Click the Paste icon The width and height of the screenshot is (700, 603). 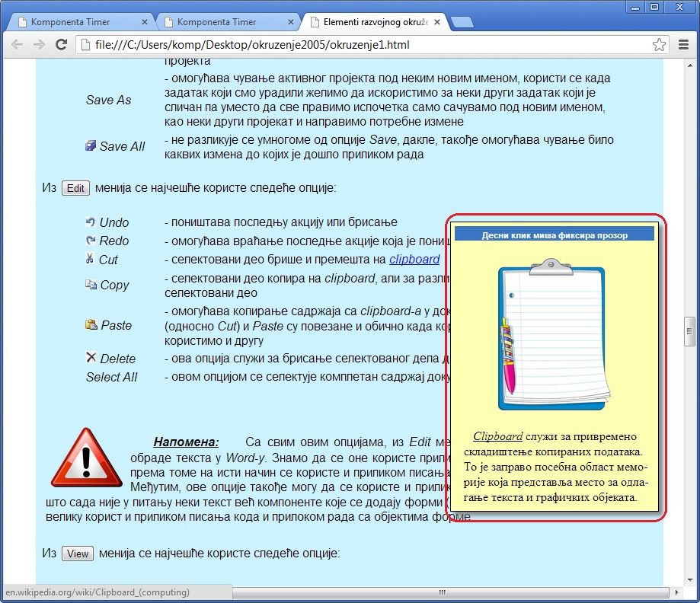point(91,324)
